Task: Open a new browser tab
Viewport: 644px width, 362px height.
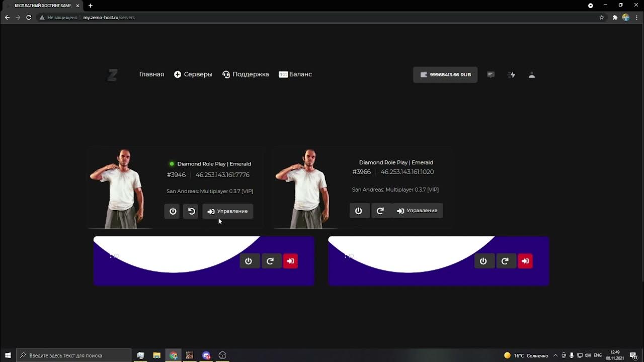Action: [91, 6]
